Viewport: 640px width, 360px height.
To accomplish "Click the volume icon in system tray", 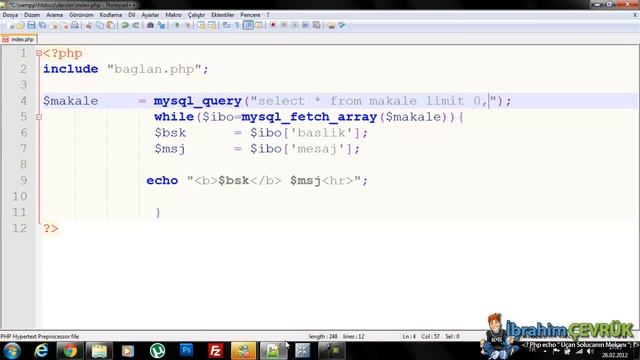I will [590, 351].
